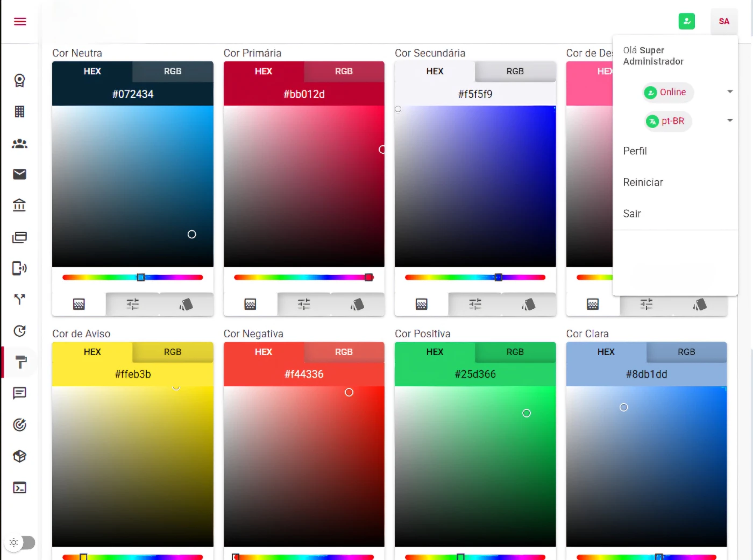Open the SA user avatar menu

pyautogui.click(x=723, y=22)
